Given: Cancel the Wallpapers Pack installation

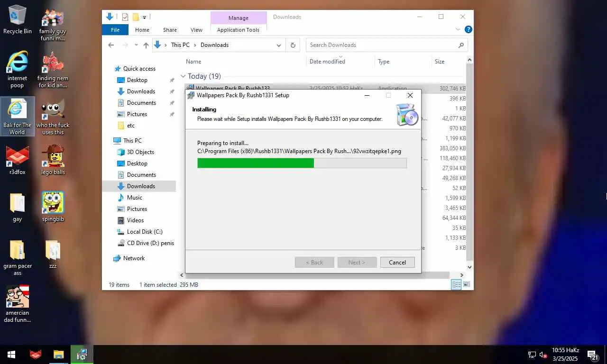Looking at the screenshot, I should click(397, 262).
